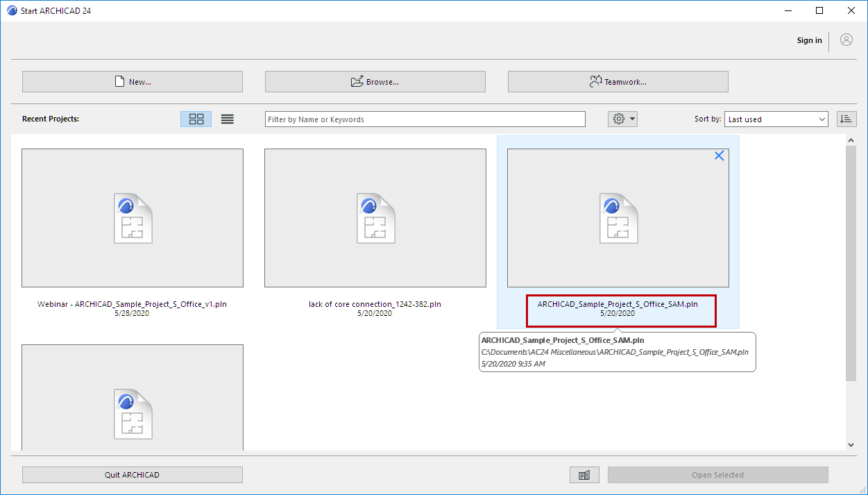Click the vertical scrollbar thumb

[x=851, y=263]
